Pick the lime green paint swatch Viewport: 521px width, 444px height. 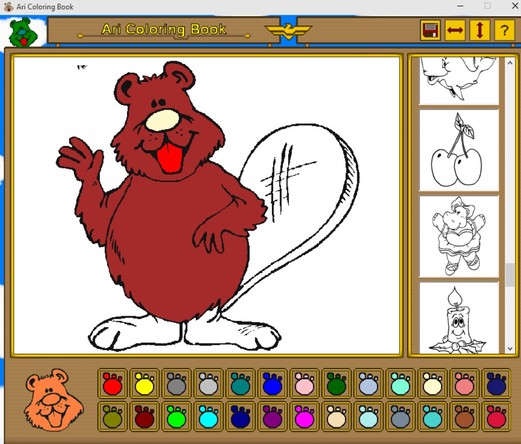click(x=176, y=416)
